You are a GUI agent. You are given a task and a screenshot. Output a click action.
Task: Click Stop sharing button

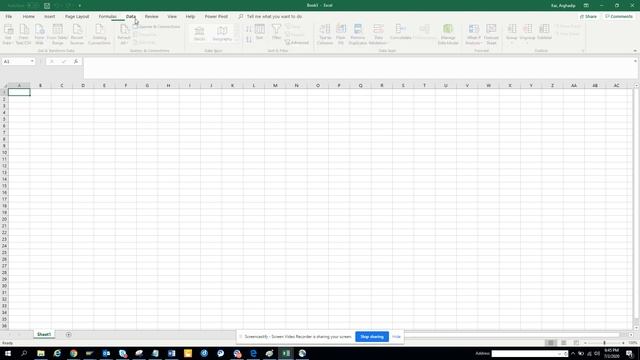tap(372, 337)
